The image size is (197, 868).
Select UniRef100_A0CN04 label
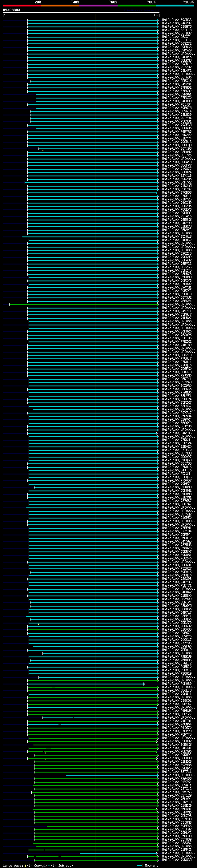176,724
